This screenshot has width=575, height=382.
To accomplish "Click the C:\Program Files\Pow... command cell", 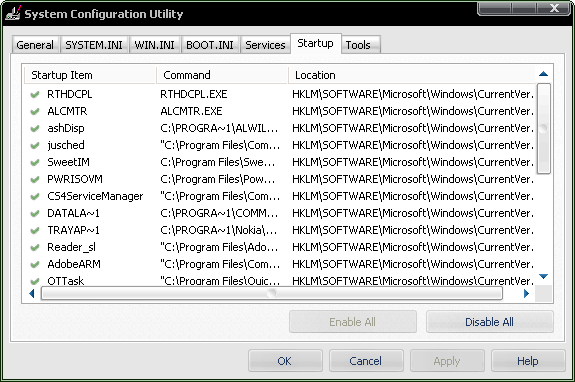I will click(217, 179).
